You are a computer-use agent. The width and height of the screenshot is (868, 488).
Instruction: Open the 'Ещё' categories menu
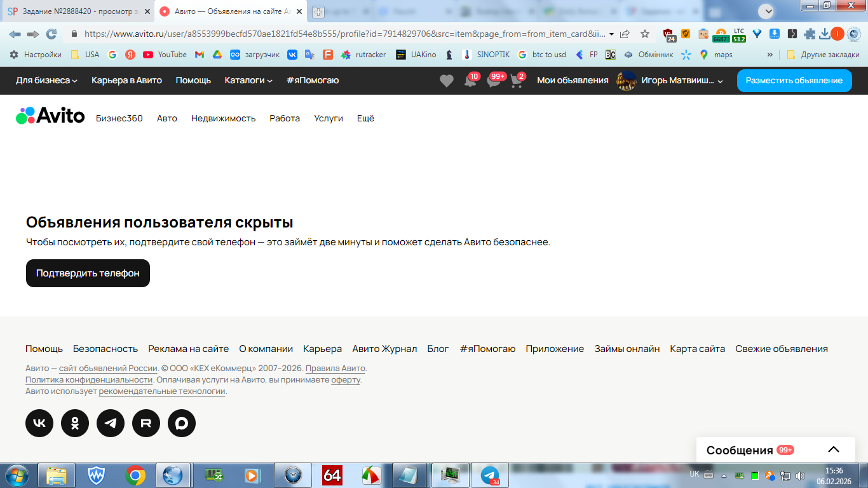click(x=365, y=118)
